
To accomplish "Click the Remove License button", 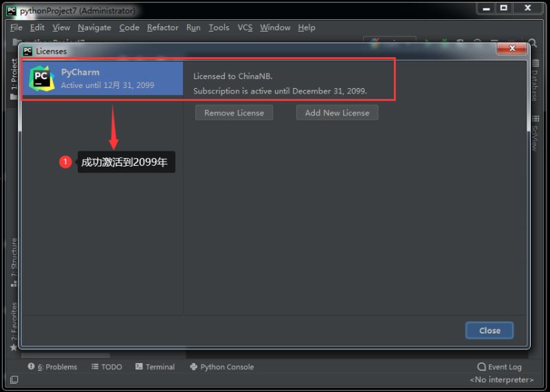I will (234, 113).
